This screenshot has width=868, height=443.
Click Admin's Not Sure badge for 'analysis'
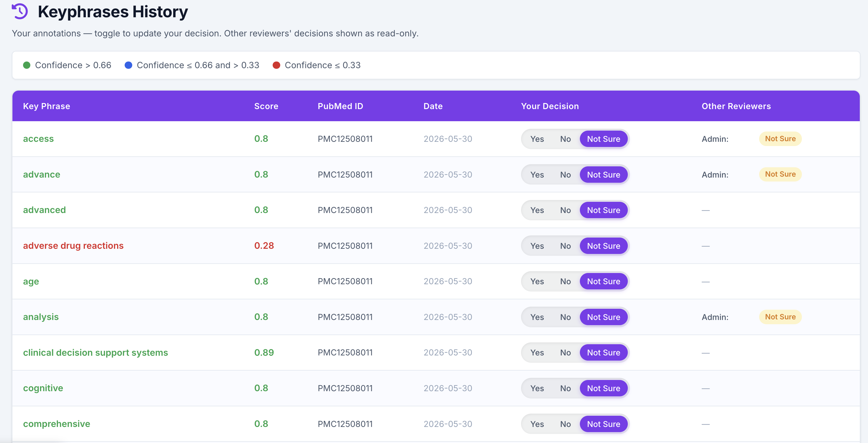(x=780, y=317)
